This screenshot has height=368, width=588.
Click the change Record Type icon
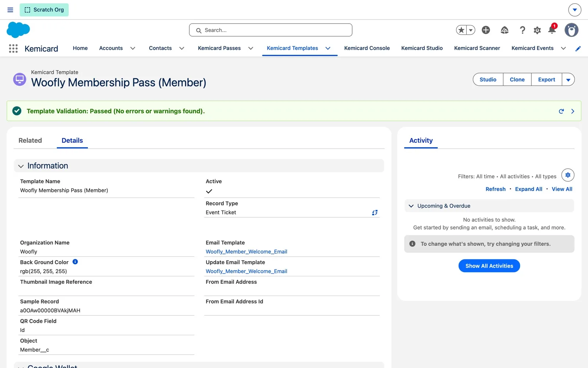click(x=374, y=213)
